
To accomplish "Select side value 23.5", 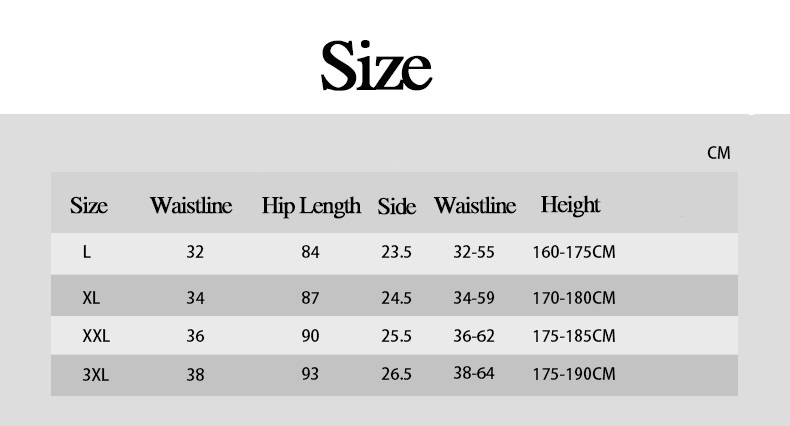I will click(x=396, y=253).
